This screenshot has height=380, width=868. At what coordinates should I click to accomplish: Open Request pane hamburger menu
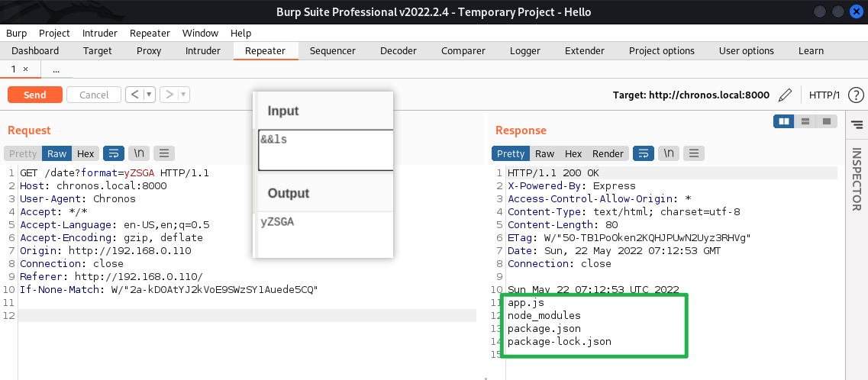164,153
